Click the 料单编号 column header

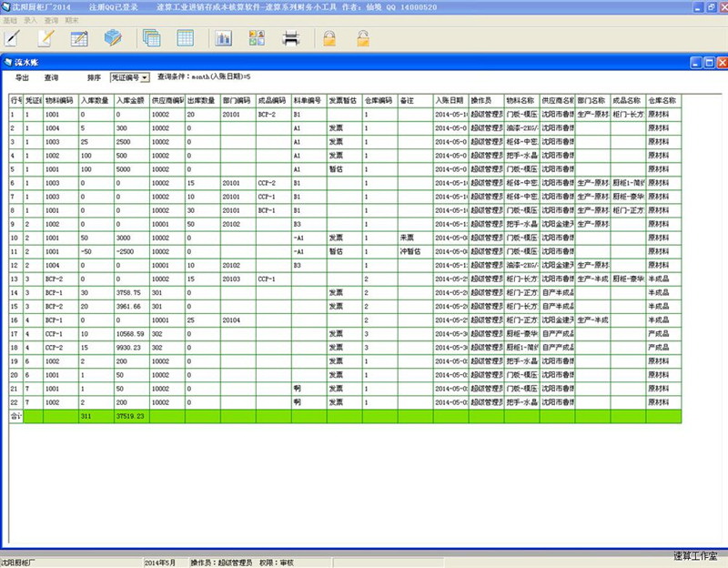click(309, 100)
